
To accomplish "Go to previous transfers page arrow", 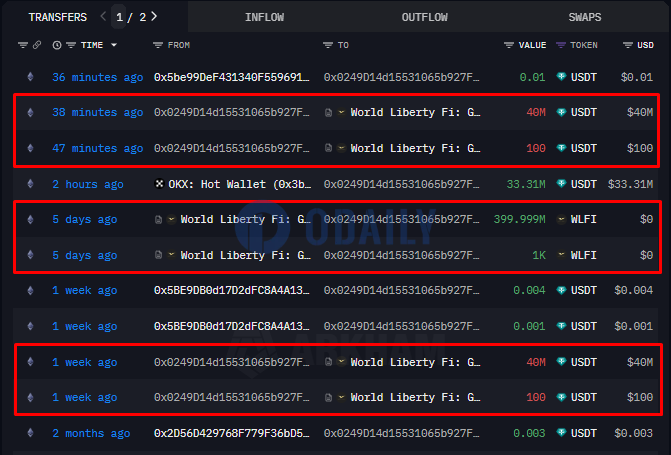I will 103,17.
